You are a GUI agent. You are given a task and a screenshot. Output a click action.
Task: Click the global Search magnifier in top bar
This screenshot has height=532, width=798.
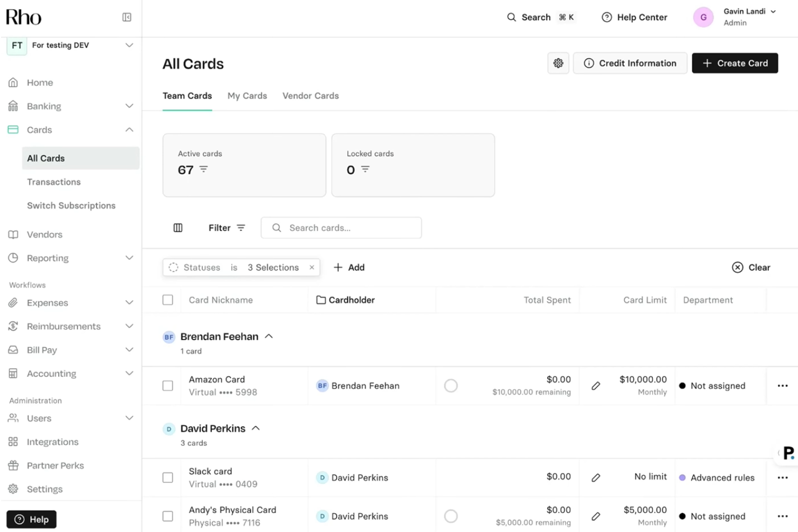(511, 17)
